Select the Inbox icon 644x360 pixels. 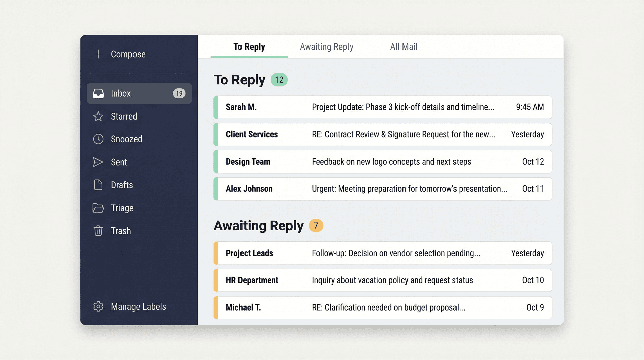pos(98,93)
